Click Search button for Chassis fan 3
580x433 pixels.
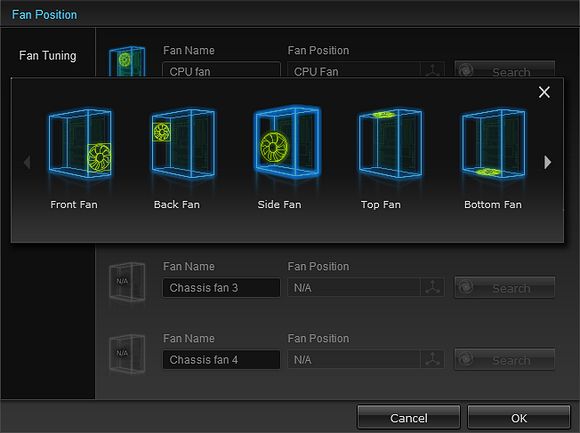coord(505,287)
